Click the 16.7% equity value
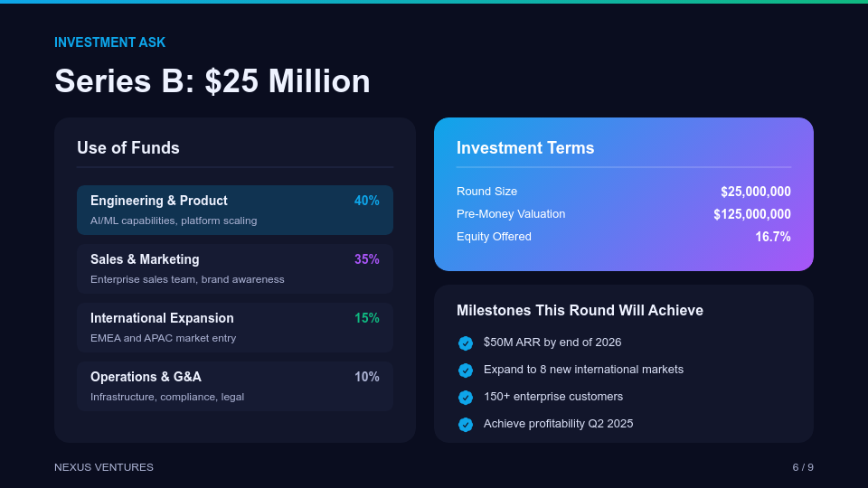868x488 pixels. click(773, 237)
